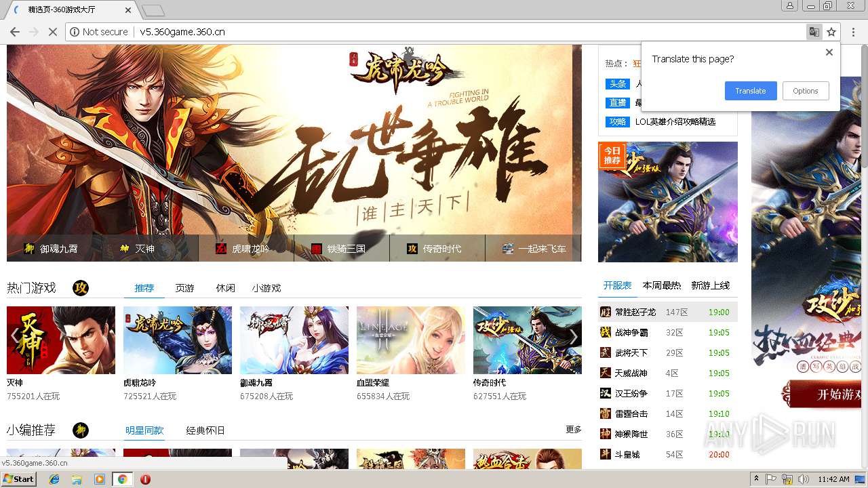This screenshot has width=868, height=488.
Task: Open the Windows Start menu
Action: pos(19,479)
